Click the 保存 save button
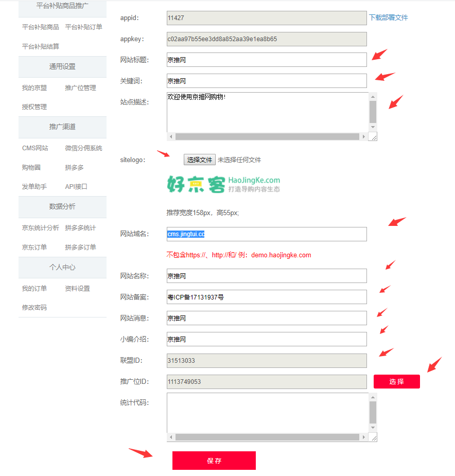 [x=214, y=461]
